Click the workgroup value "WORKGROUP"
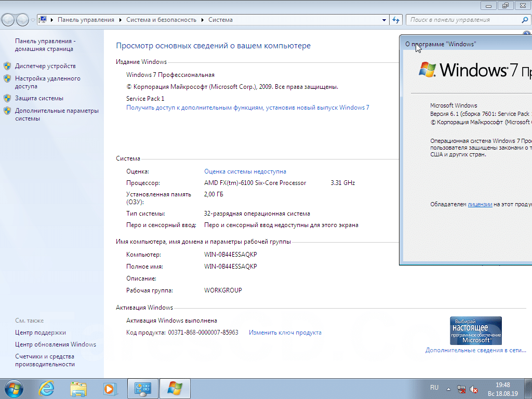 click(223, 290)
